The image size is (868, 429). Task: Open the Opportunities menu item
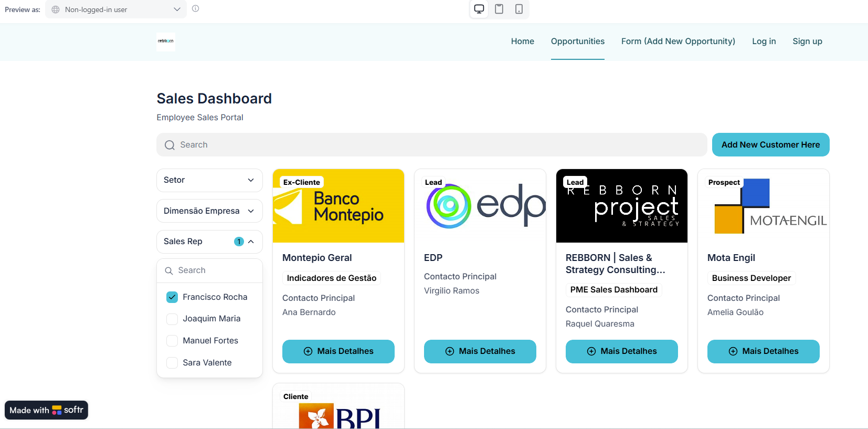pyautogui.click(x=578, y=41)
